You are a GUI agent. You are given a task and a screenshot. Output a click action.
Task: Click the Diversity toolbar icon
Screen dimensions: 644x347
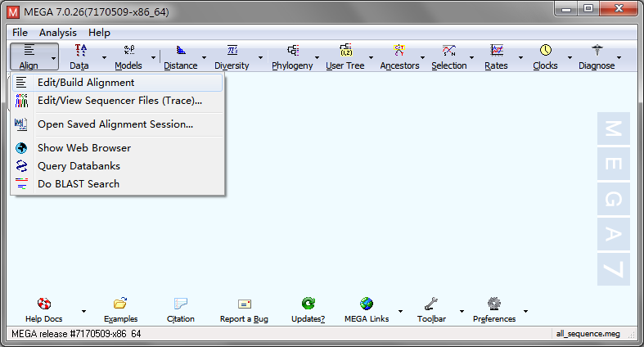(232, 51)
